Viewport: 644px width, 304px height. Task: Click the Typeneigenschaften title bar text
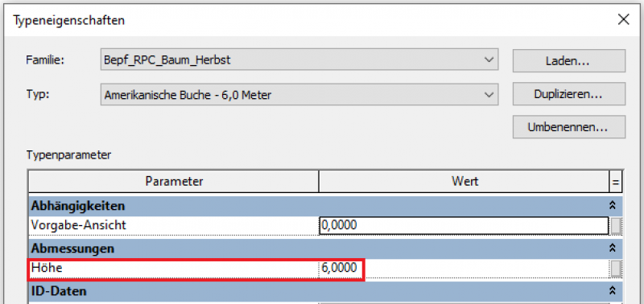point(69,20)
